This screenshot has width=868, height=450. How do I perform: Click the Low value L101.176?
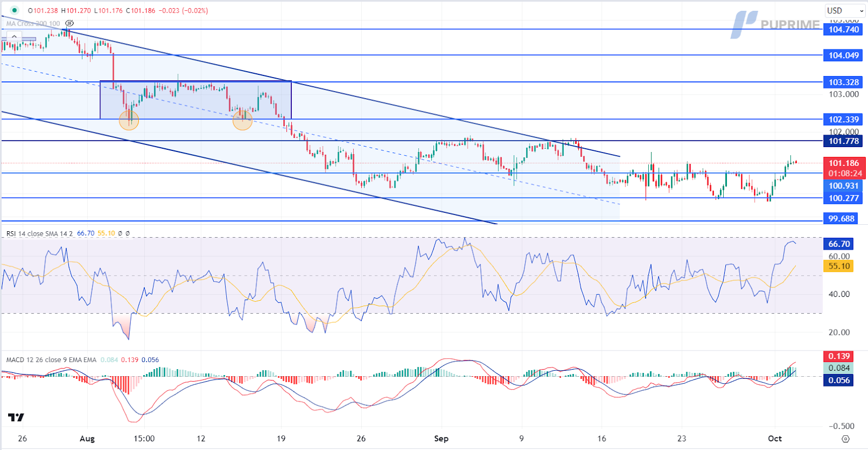point(108,10)
